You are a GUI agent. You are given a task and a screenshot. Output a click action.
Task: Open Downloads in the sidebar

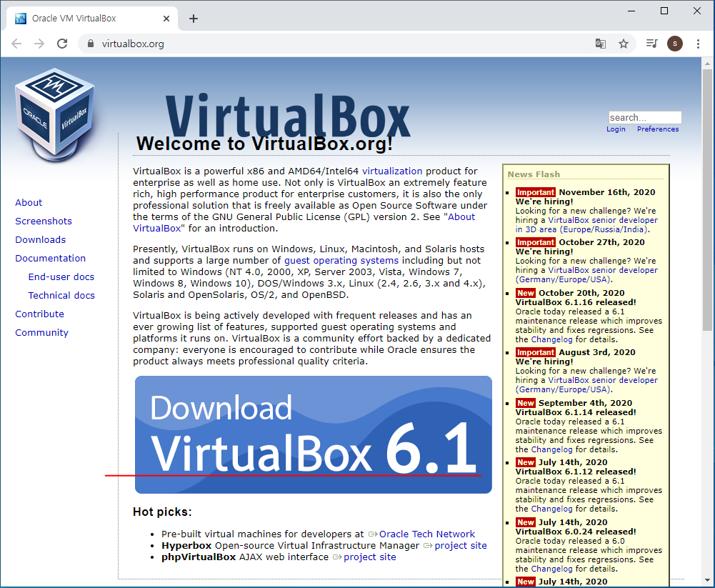point(41,240)
